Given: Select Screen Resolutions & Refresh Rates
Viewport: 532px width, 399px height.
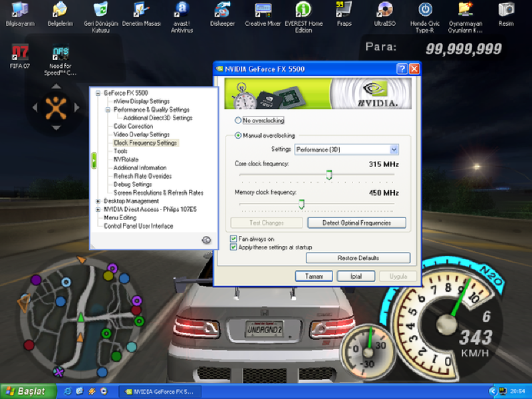Looking at the screenshot, I should (x=158, y=193).
